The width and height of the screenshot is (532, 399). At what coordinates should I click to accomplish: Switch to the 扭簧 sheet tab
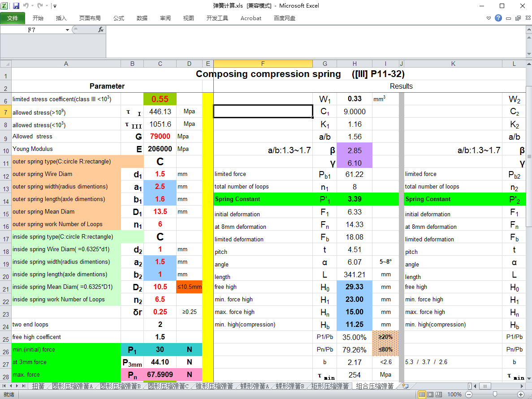point(39,386)
